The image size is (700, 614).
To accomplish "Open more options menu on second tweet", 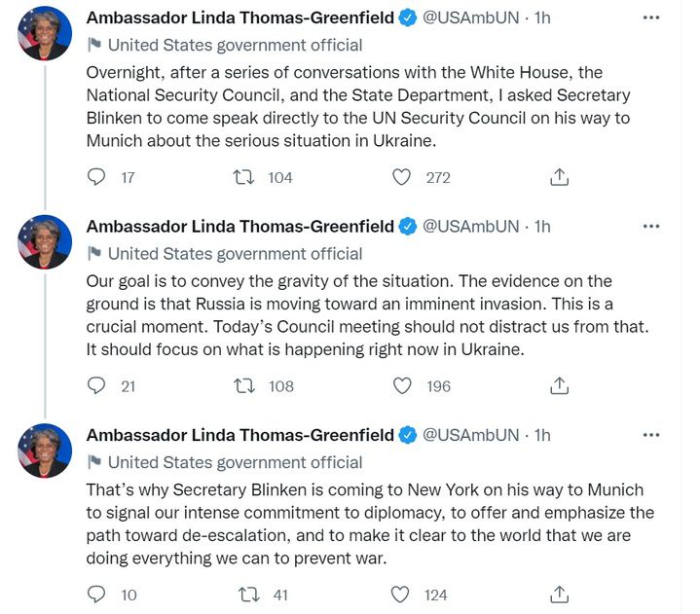I will 651,227.
